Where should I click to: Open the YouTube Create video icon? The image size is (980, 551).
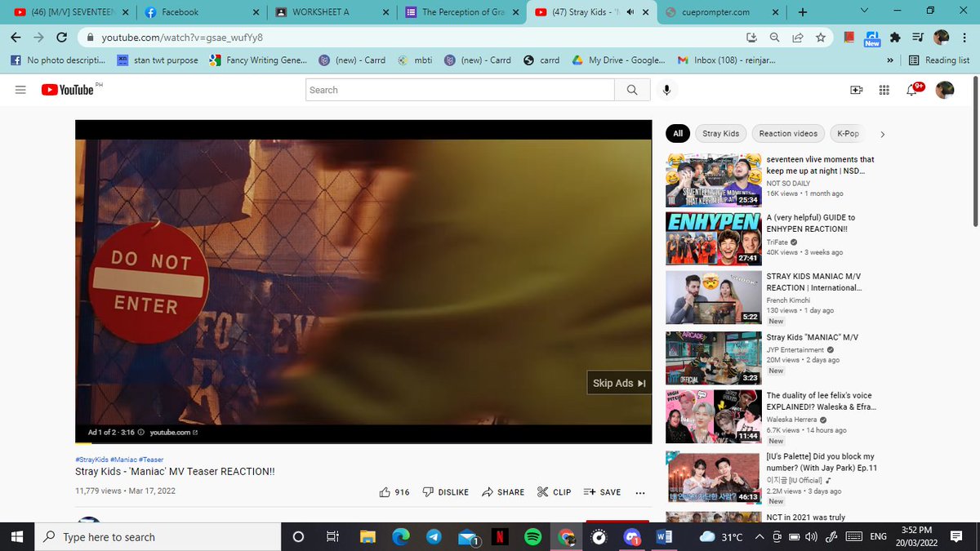click(857, 90)
